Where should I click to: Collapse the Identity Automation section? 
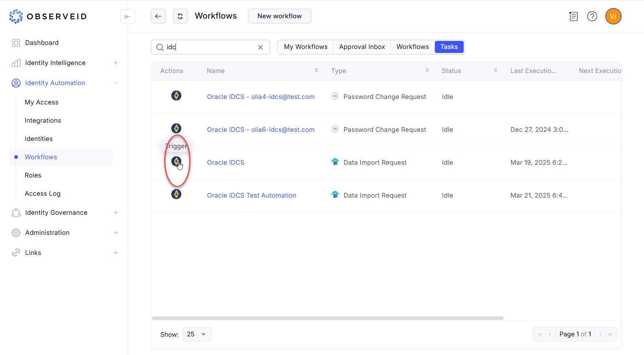(x=116, y=83)
